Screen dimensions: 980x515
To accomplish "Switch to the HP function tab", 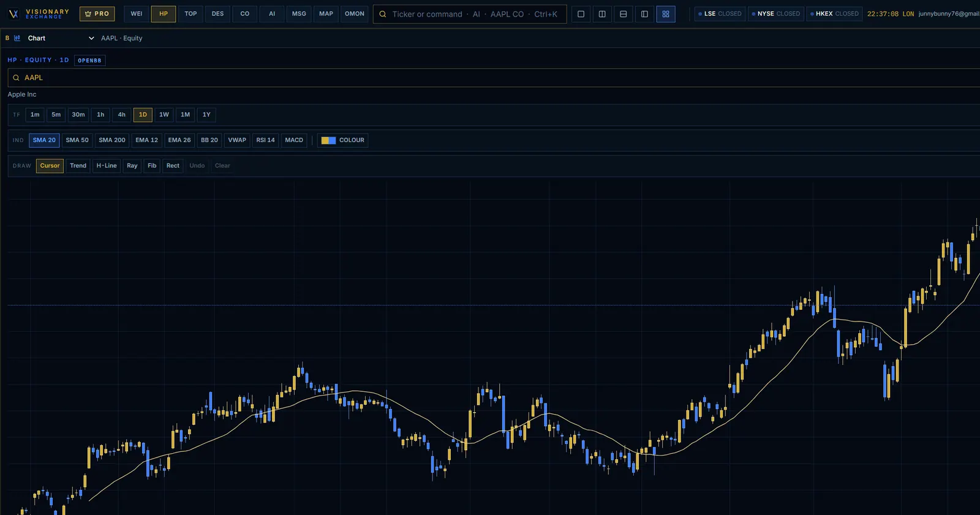I will pyautogui.click(x=164, y=13).
